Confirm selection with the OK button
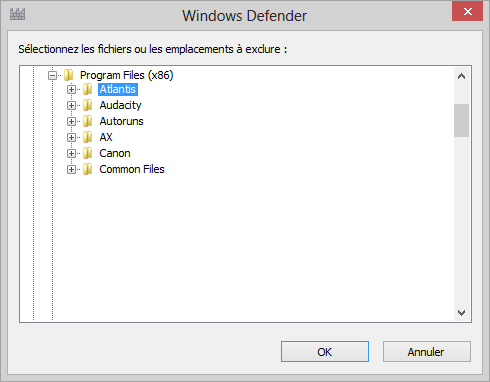This screenshot has width=490, height=382. click(325, 351)
